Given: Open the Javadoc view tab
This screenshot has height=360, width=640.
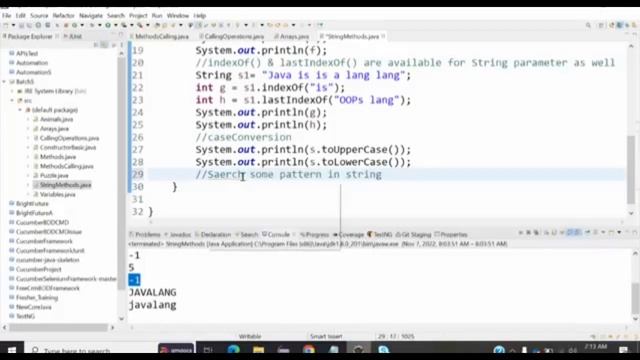Looking at the screenshot, I should 178,235.
